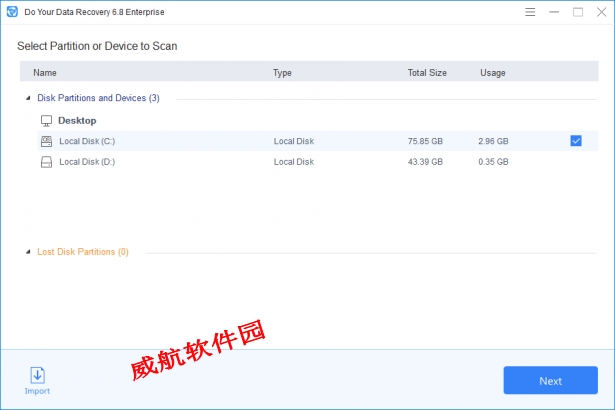Viewport: 615px width, 410px height.
Task: Click the 75.85 GB total size value
Action: click(x=425, y=141)
